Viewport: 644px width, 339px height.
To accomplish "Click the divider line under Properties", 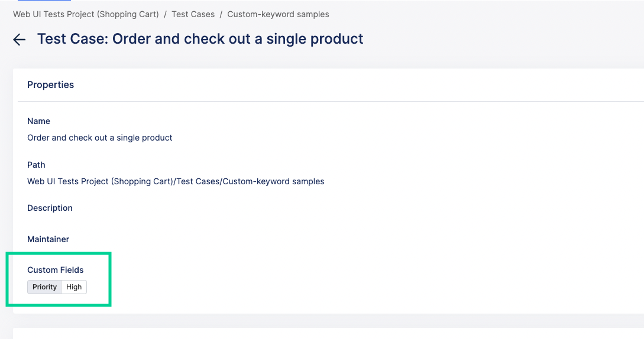I will (328, 102).
